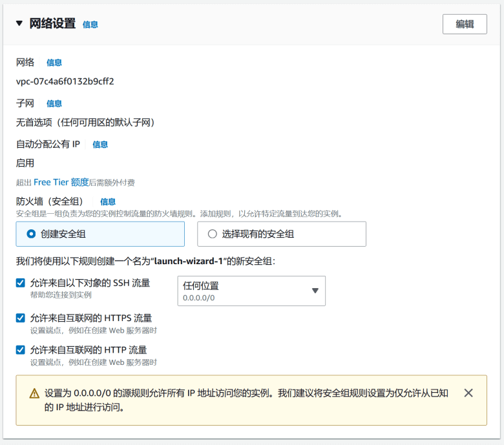Open the 任何位置 0.0.0.0/0 source dropdown

(251, 291)
